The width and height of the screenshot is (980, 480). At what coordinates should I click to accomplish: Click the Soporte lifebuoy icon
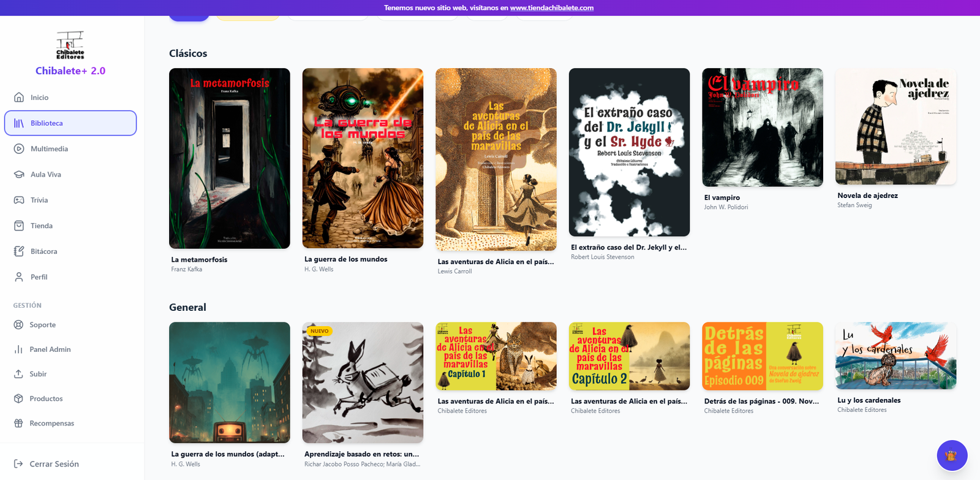coord(18,325)
